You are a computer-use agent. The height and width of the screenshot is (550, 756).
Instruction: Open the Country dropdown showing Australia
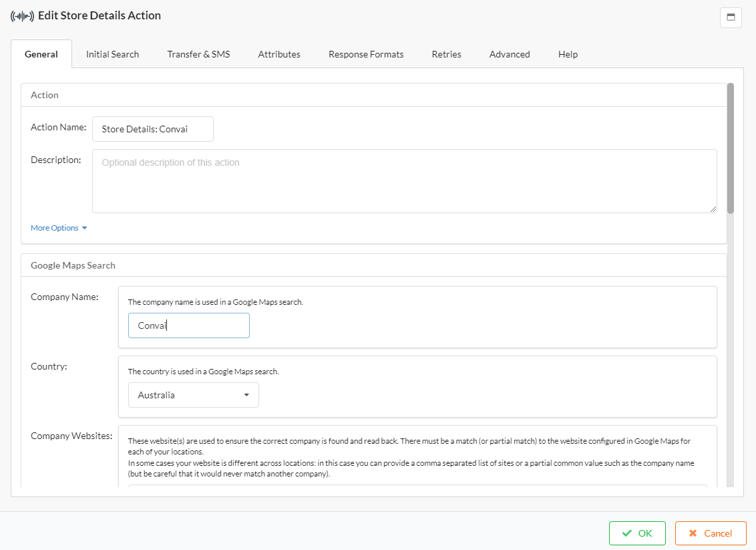click(x=193, y=395)
